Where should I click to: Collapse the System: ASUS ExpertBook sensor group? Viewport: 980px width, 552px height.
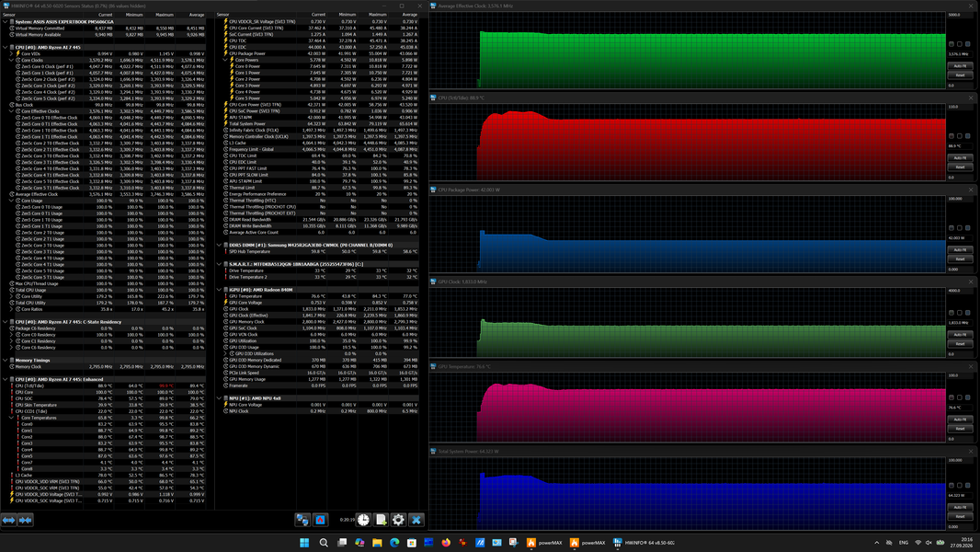point(5,22)
